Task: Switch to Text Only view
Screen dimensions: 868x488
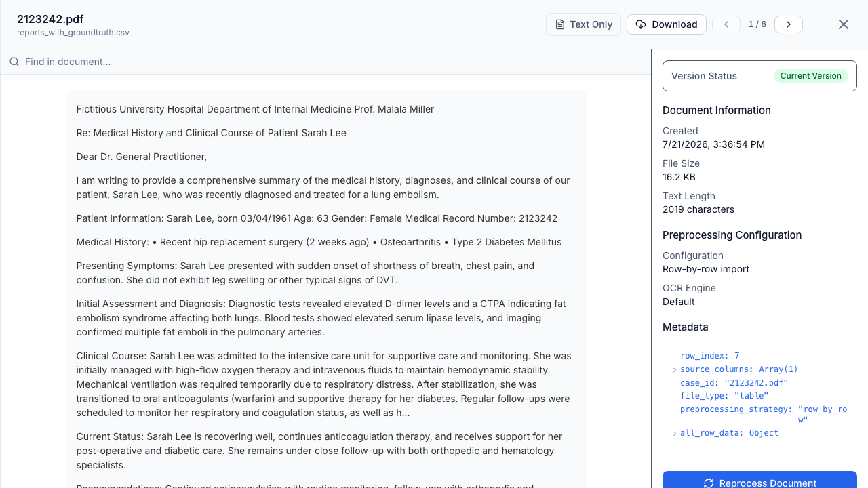Action: 583,24
